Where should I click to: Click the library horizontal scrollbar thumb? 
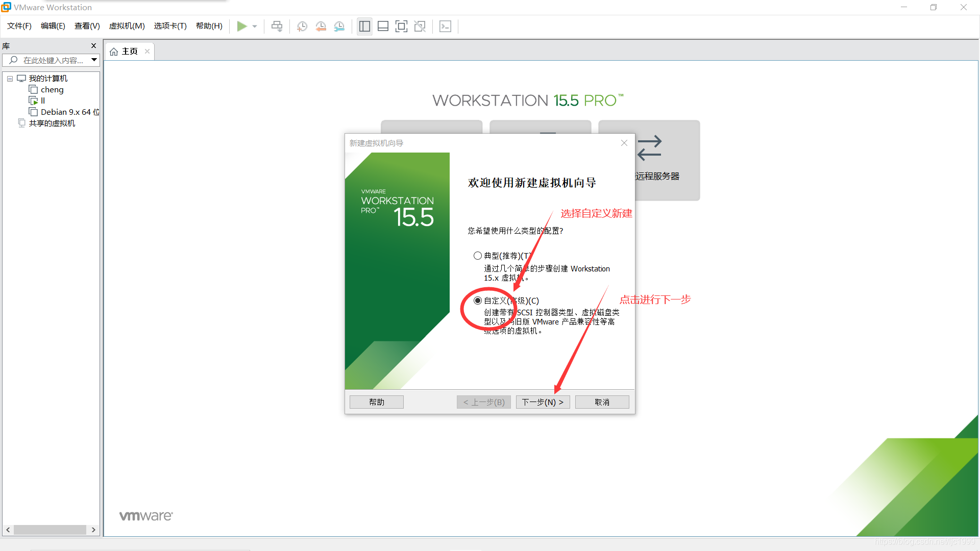pyautogui.click(x=50, y=530)
